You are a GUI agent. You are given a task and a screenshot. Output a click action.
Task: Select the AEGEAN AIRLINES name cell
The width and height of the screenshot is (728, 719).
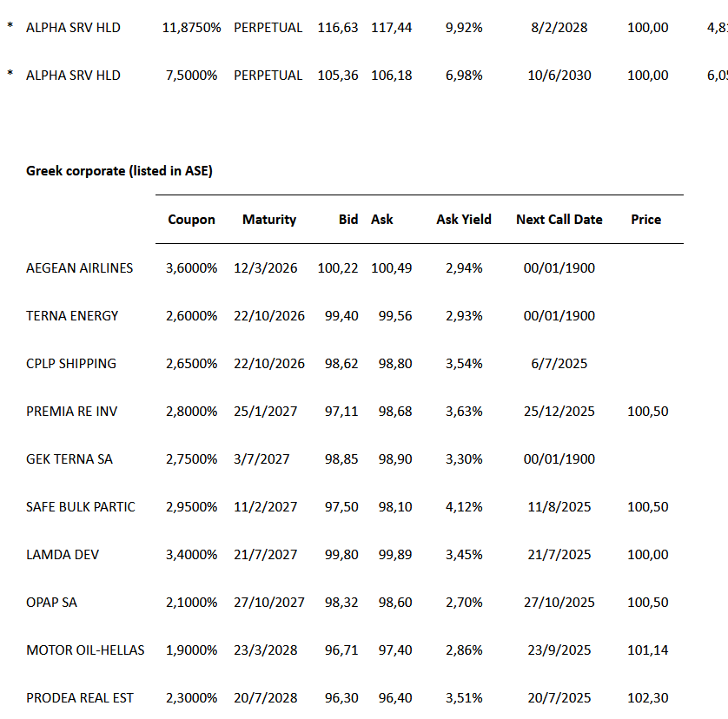point(80,268)
